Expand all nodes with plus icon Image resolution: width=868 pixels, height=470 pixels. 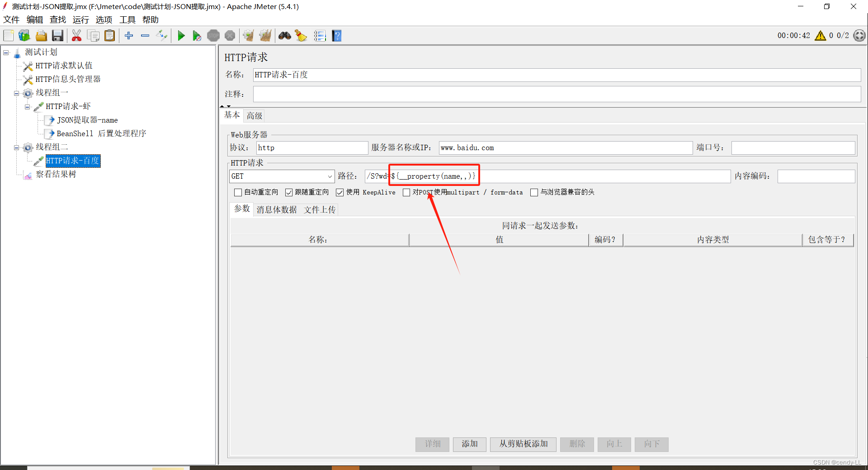click(129, 36)
